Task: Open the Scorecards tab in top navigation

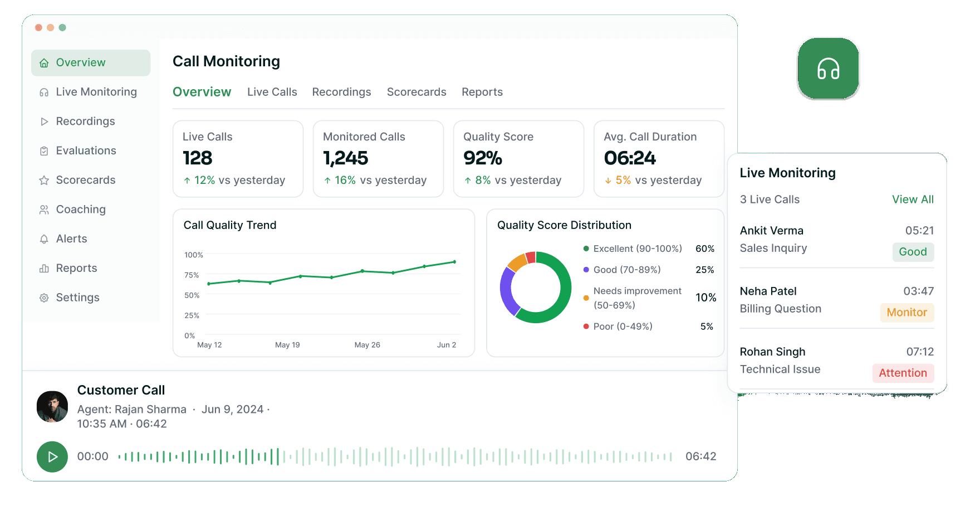Action: [x=416, y=92]
